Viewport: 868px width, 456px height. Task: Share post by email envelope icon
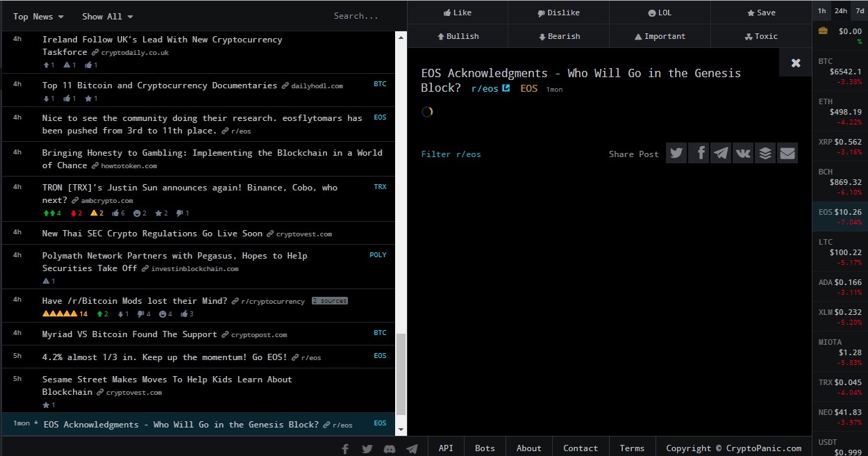click(x=787, y=153)
